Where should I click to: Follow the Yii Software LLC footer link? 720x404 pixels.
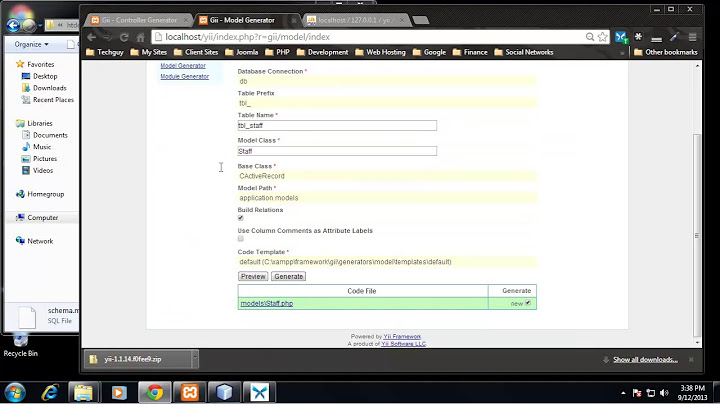403,343
